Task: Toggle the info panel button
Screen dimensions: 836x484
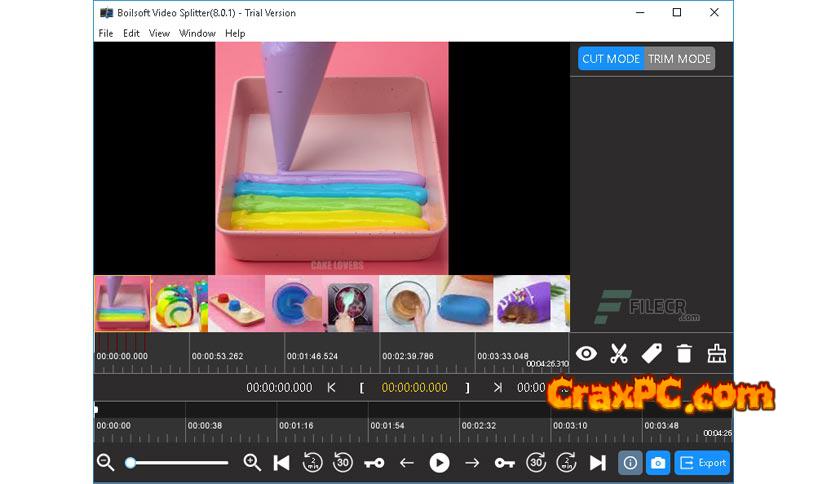Action: tap(630, 463)
